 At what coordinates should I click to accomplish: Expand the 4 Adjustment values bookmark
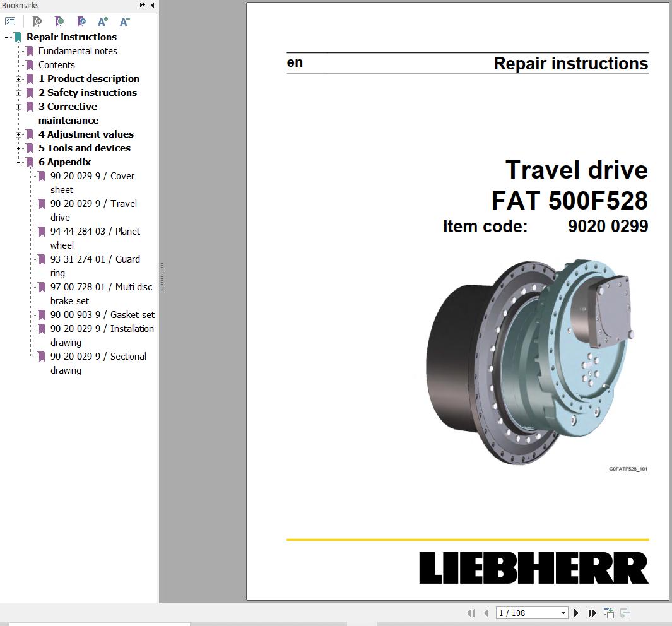(x=18, y=134)
